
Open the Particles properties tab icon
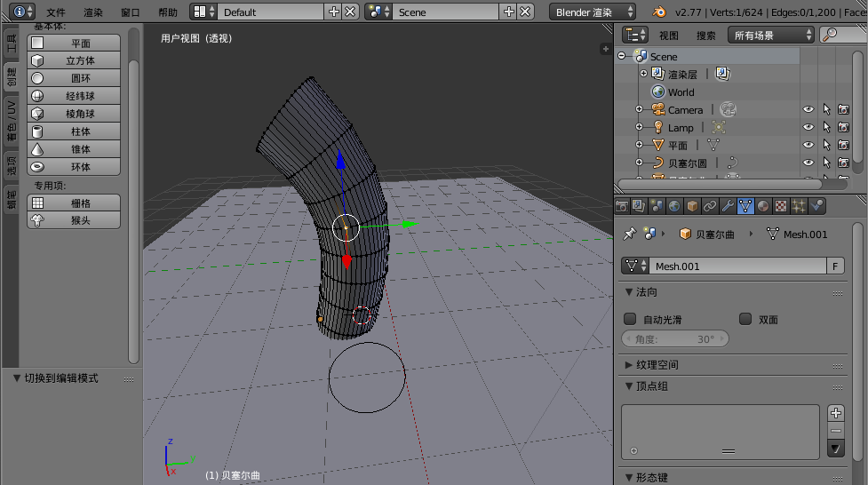click(x=799, y=206)
